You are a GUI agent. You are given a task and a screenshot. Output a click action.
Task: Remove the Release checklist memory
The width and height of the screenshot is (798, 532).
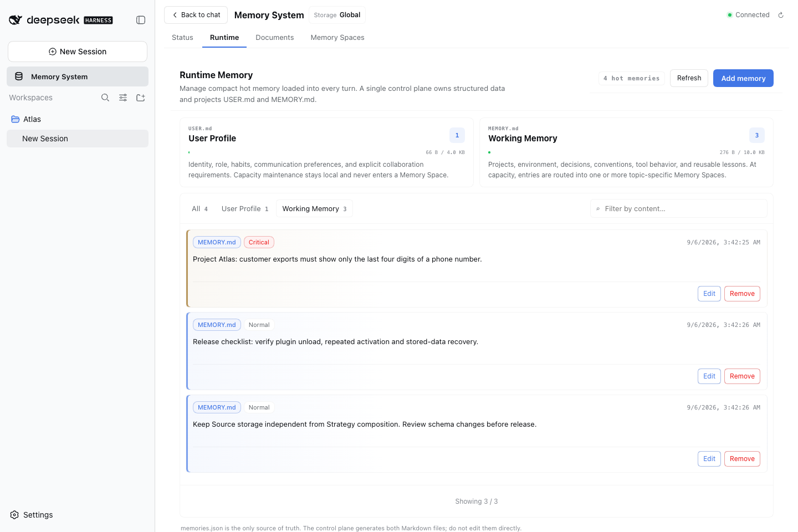(742, 376)
